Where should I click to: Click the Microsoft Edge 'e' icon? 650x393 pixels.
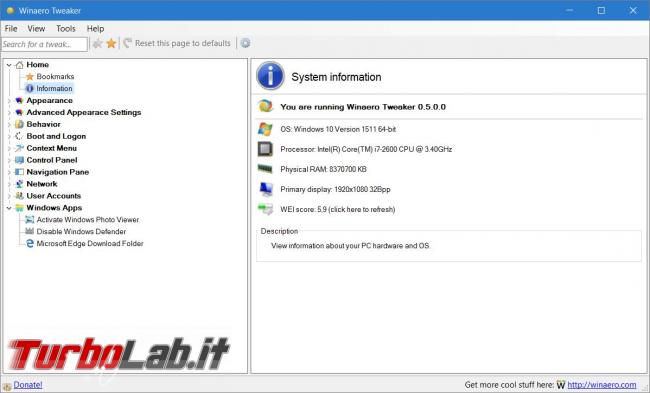tap(29, 243)
